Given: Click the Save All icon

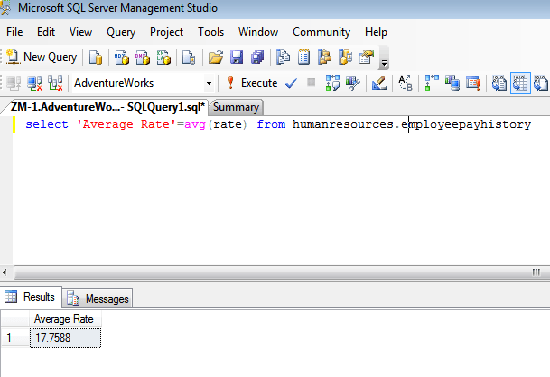Looking at the screenshot, I should [x=257, y=57].
